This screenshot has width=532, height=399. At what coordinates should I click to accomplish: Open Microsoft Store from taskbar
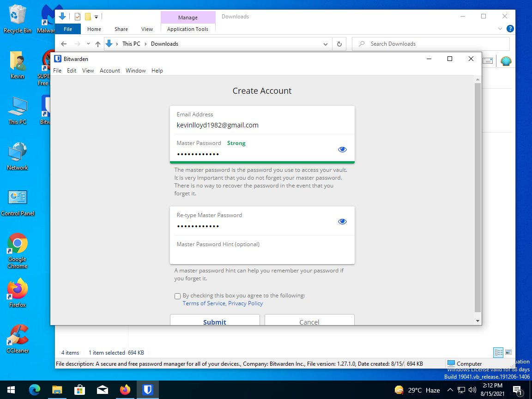pos(79,390)
